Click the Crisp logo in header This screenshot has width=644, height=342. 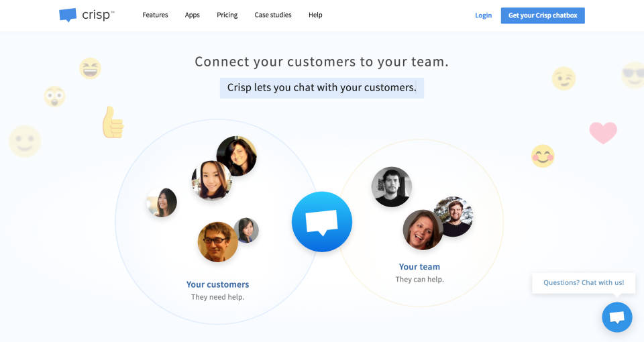[x=87, y=15]
